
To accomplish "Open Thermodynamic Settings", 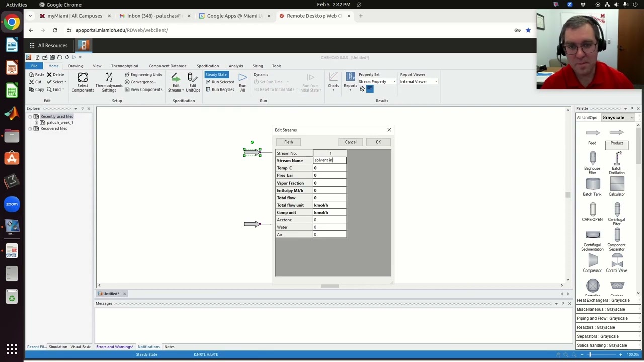I will 109,82.
